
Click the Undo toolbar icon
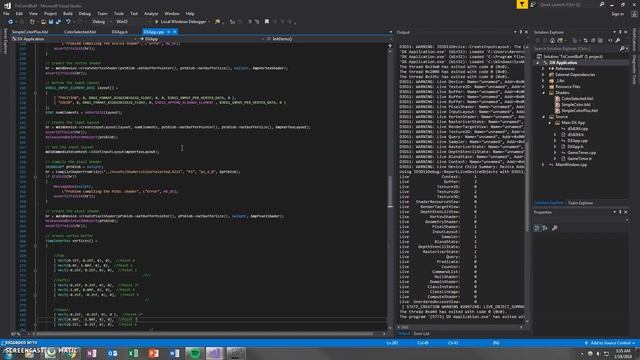tap(68, 22)
